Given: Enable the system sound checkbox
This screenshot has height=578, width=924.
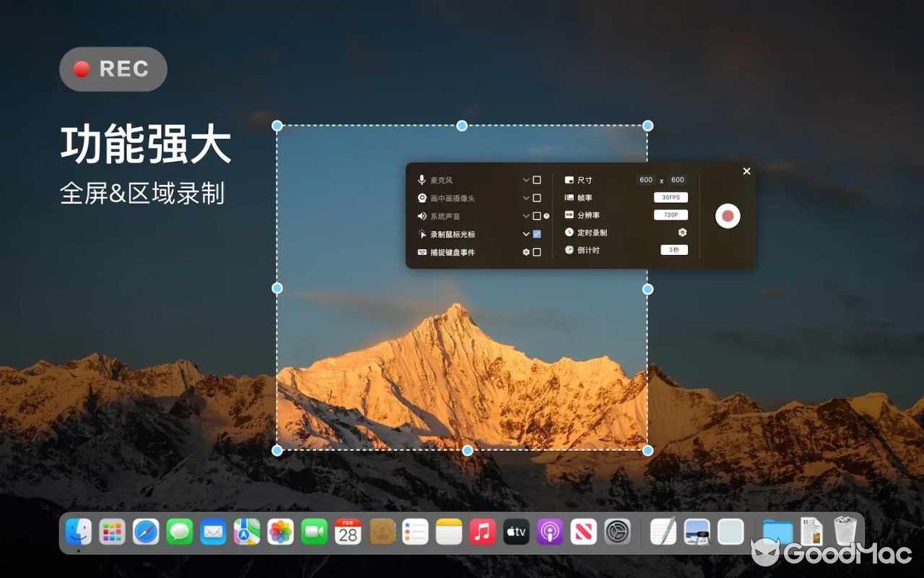Looking at the screenshot, I should [x=536, y=216].
